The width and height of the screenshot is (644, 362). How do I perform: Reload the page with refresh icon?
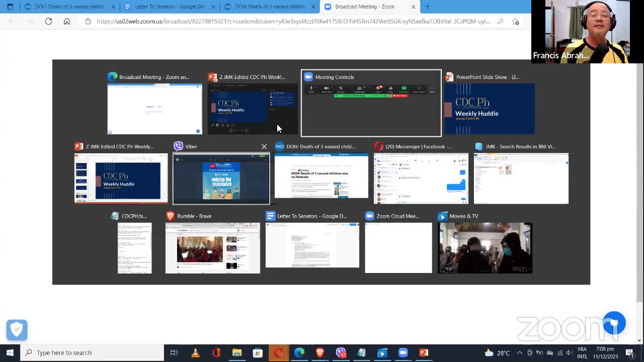point(48,21)
